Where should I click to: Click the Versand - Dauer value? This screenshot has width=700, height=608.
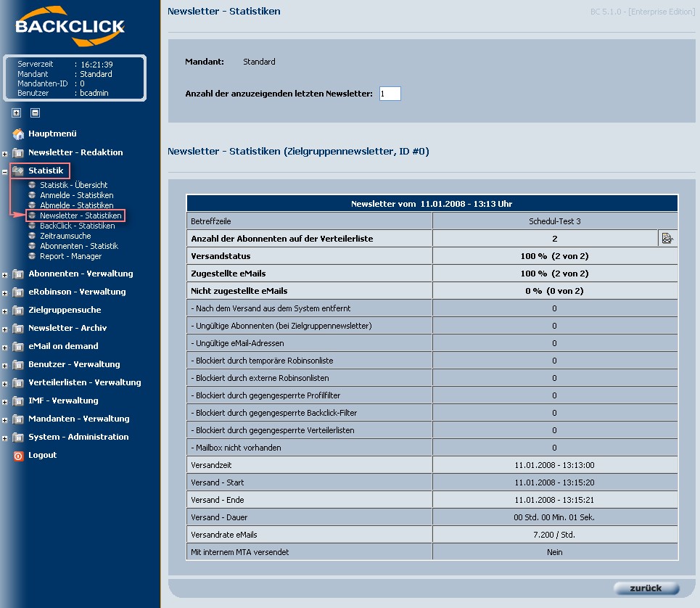click(x=554, y=517)
